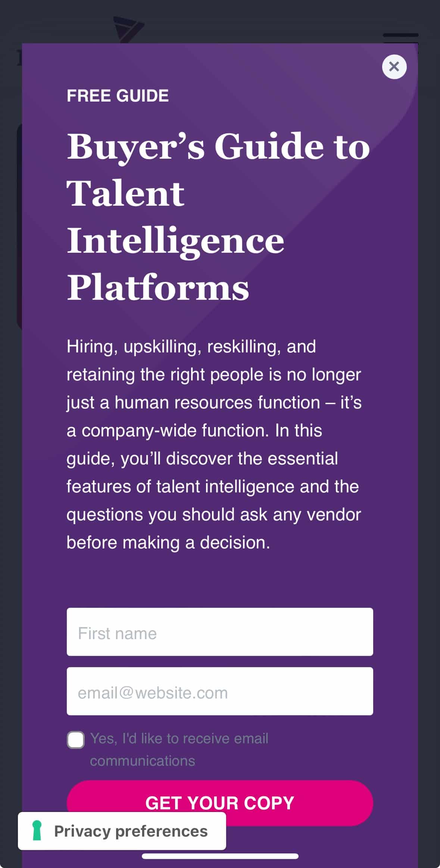Click the guide description paragraph
The width and height of the screenshot is (440, 868).
click(x=214, y=444)
